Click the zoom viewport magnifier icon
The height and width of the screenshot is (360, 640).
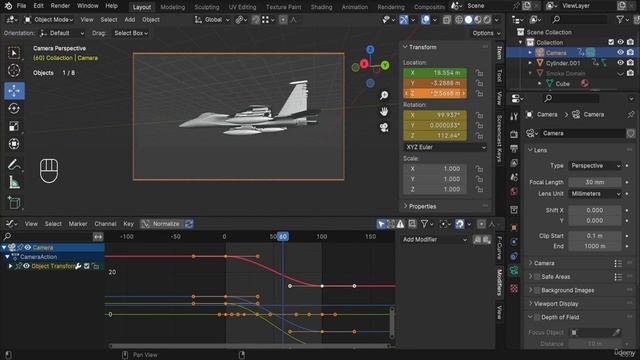[384, 95]
